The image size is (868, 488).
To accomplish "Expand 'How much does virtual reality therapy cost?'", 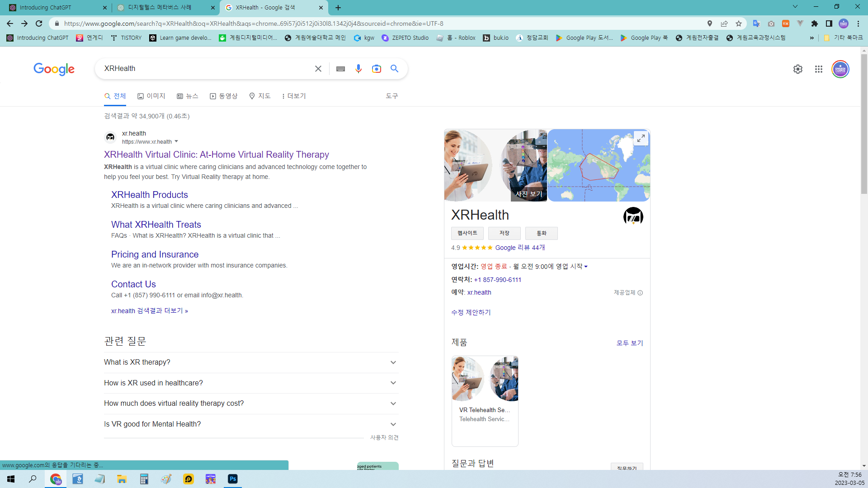I will (251, 404).
